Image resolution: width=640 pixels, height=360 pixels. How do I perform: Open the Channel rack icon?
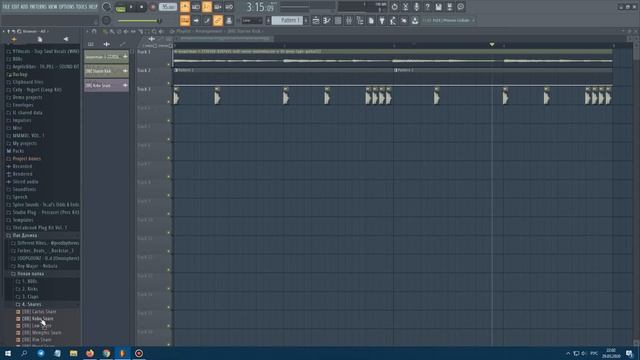pos(338,20)
